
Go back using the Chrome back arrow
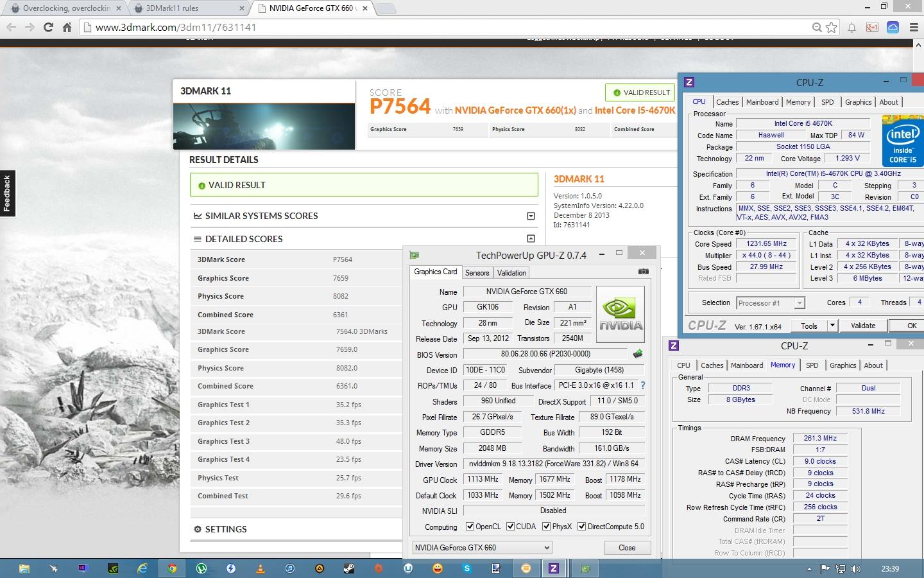click(x=11, y=27)
